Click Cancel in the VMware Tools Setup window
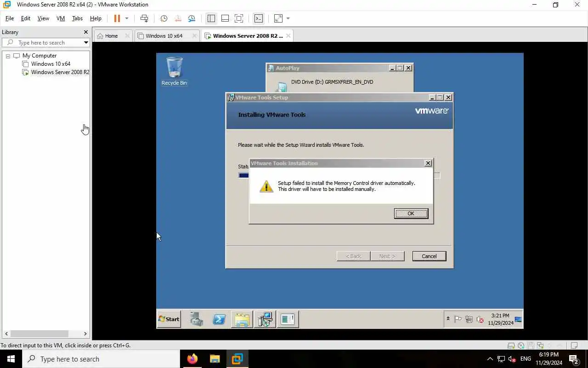588x368 pixels. point(429,256)
